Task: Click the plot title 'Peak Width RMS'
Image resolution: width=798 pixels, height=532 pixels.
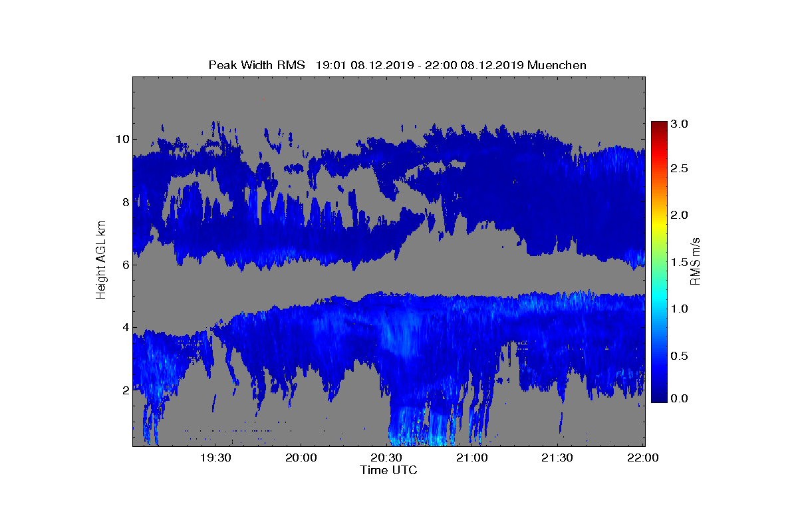Action: pos(257,65)
